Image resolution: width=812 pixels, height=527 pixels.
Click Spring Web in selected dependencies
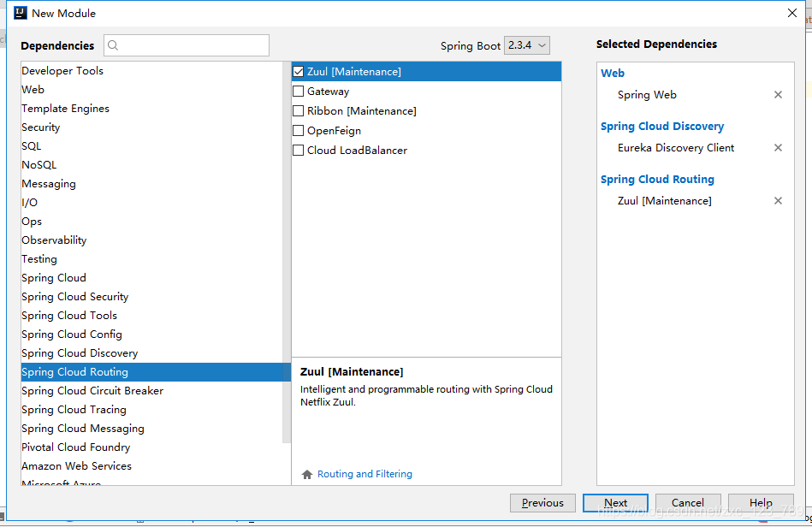(647, 95)
